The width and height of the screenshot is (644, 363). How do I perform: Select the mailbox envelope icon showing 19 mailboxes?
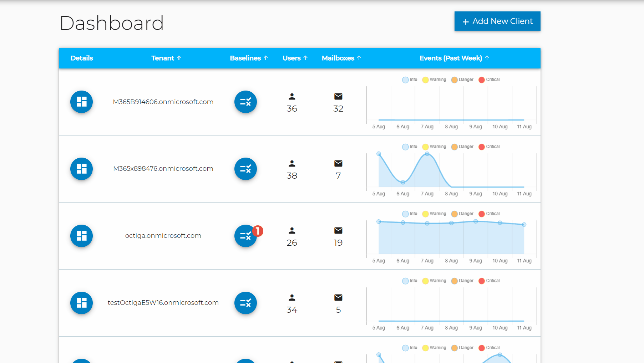coord(338,231)
